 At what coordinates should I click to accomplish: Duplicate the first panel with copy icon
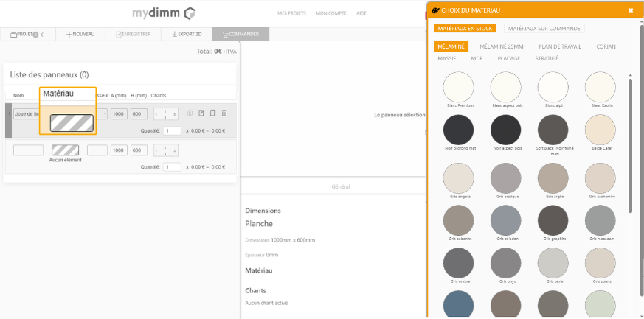pos(212,113)
